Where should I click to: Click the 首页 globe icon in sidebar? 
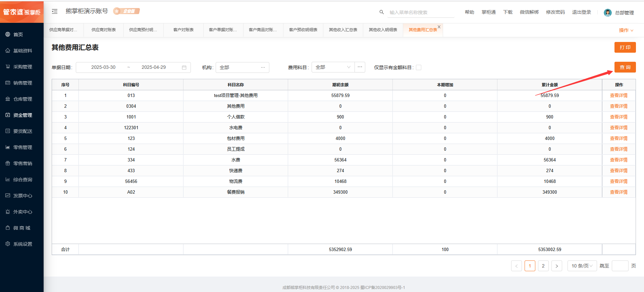click(x=8, y=34)
